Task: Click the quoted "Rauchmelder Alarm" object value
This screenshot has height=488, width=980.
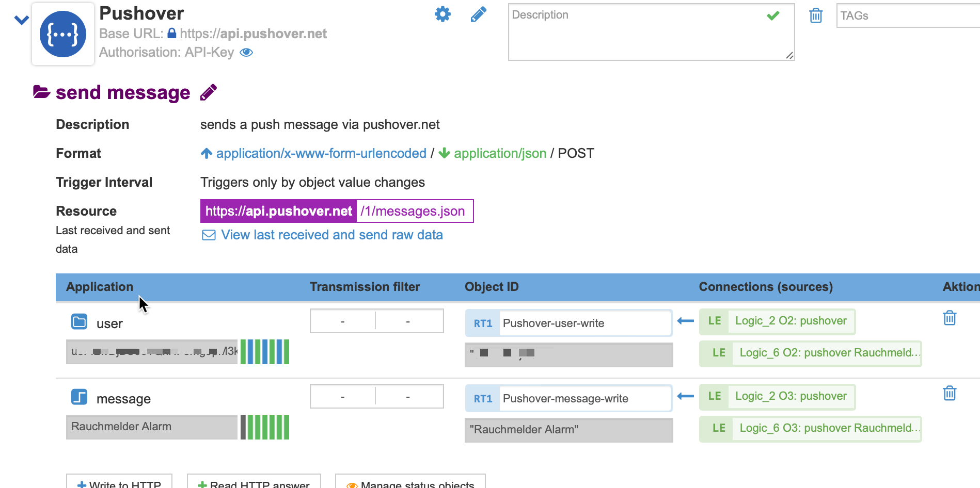Action: coord(569,430)
